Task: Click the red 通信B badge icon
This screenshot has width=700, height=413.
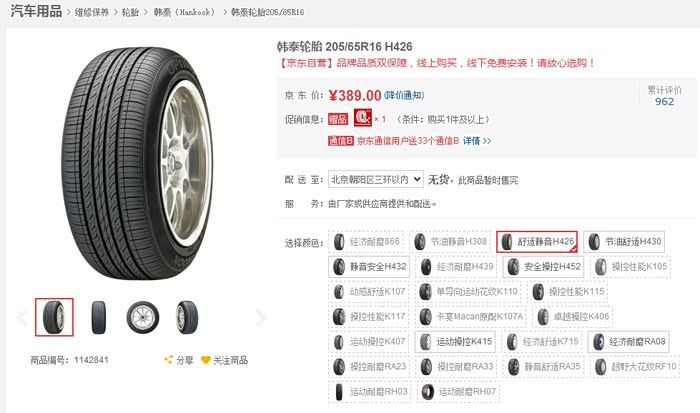Action: tap(341, 141)
